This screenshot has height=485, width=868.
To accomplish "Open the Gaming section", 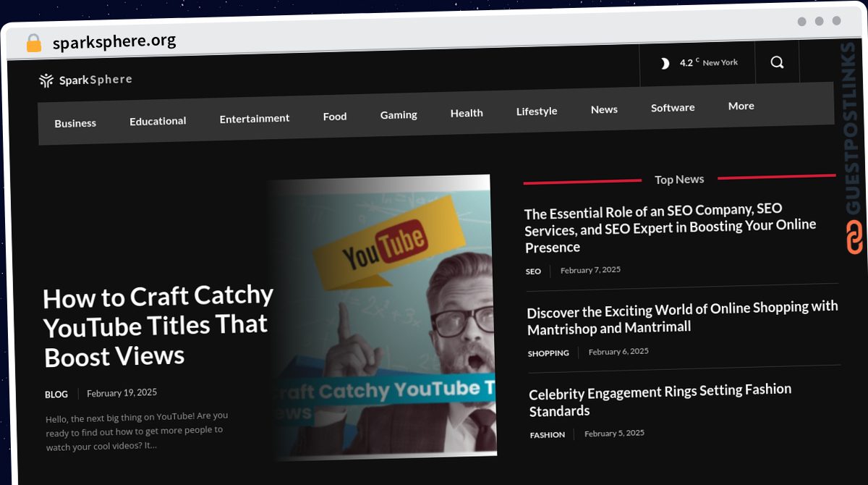I will pos(399,114).
